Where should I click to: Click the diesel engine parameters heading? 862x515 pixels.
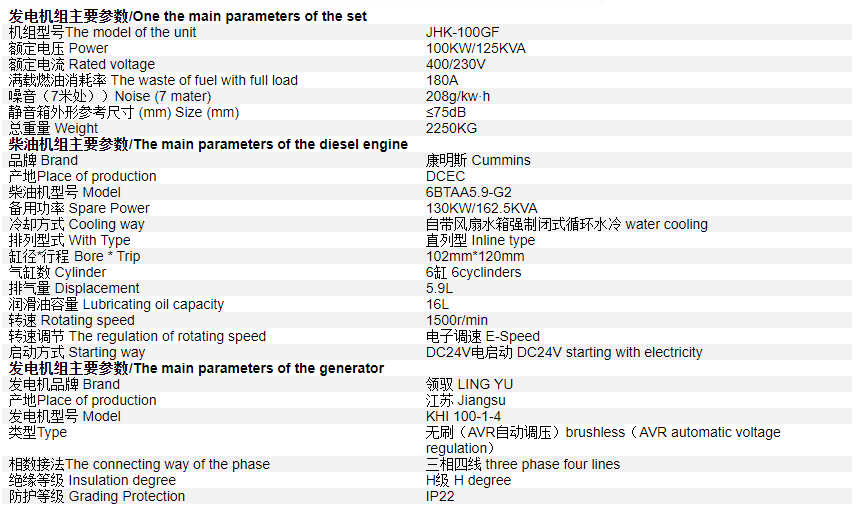tap(208, 144)
